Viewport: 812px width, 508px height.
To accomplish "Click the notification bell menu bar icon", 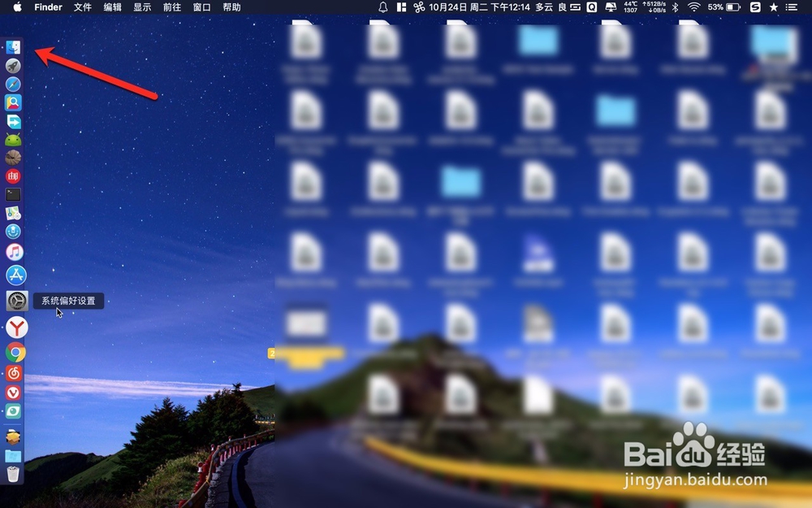I will tap(383, 7).
